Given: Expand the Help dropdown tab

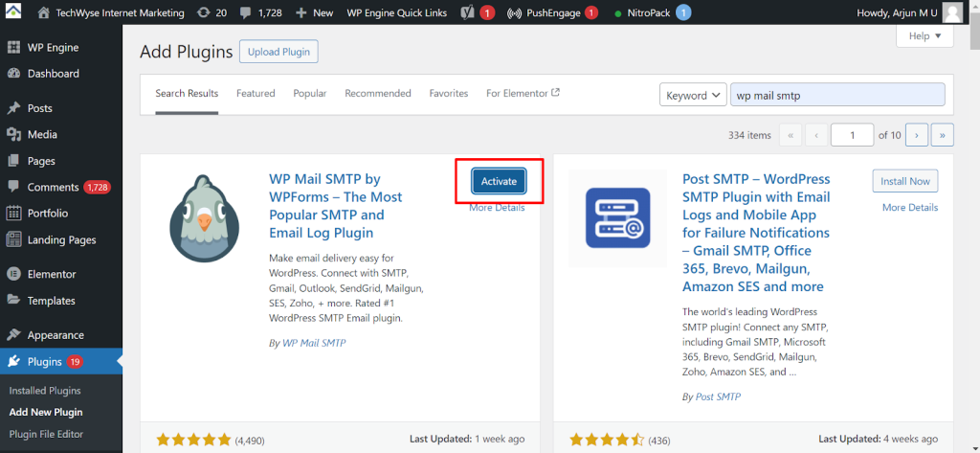Looking at the screenshot, I should 924,36.
